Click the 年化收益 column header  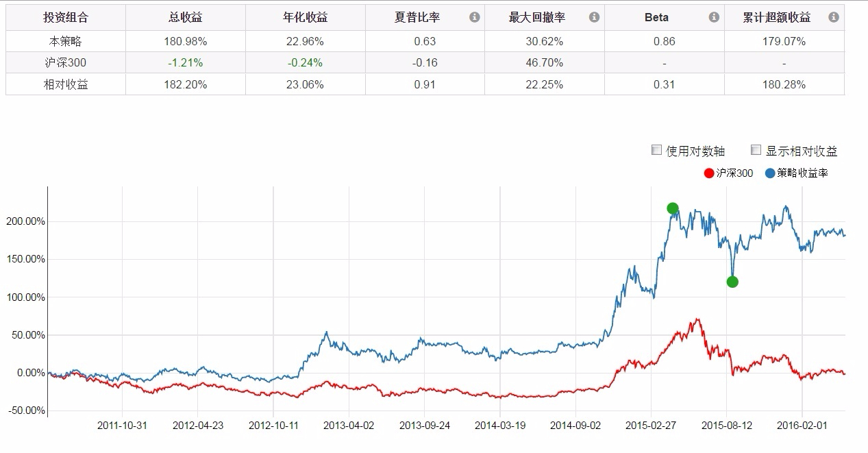(x=305, y=17)
